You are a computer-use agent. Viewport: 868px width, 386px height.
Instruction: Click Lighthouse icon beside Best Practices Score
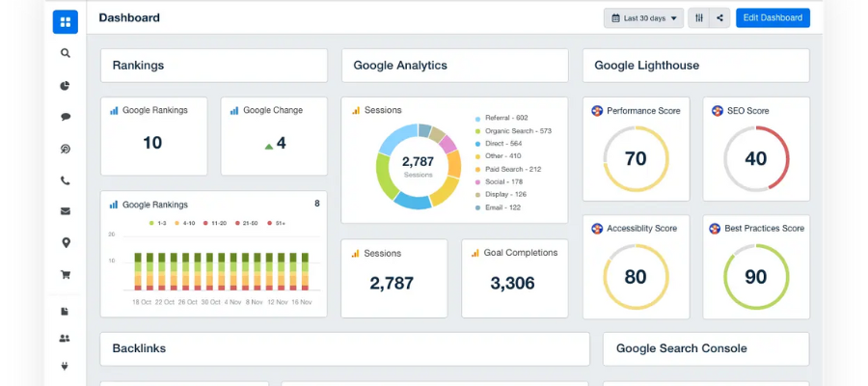tap(715, 228)
